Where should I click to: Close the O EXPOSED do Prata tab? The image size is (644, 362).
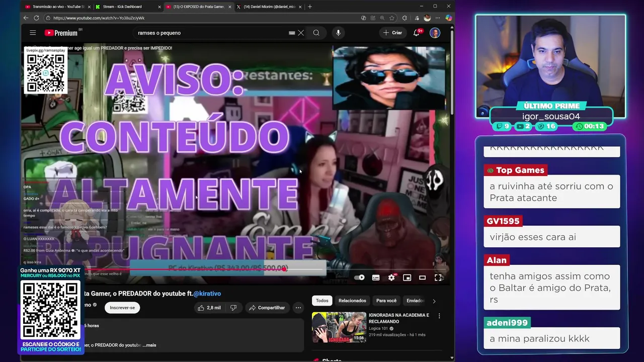[x=230, y=7]
